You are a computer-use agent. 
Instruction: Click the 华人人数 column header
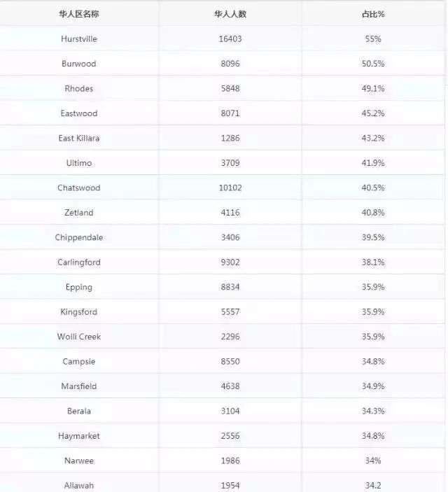click(230, 14)
